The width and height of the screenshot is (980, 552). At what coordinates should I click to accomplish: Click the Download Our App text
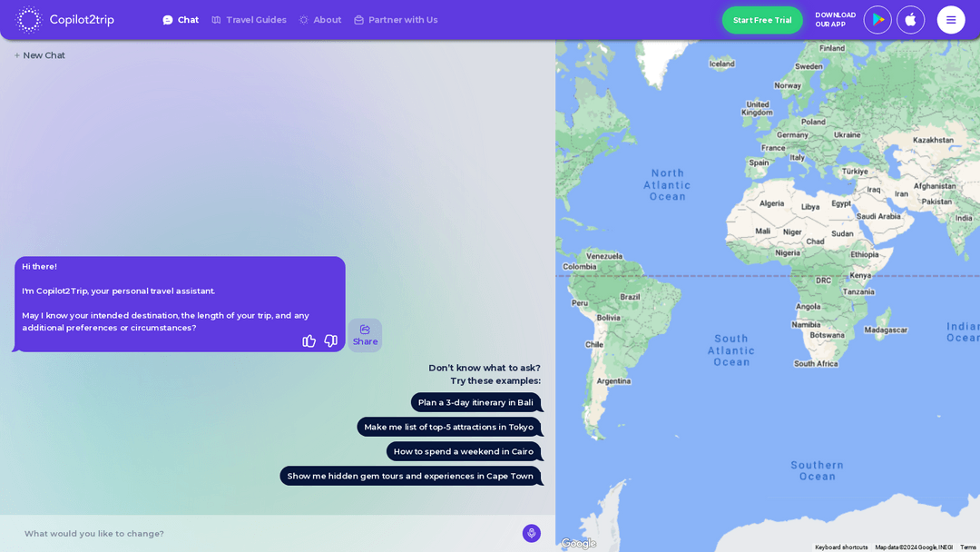[x=835, y=20]
